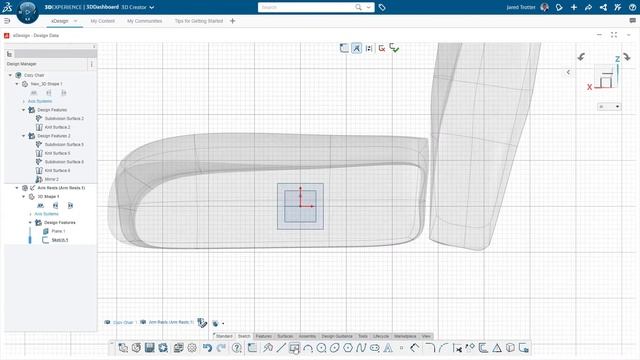Viewport: 640px width, 360px height.
Task: Select the Sketch Fillet tool
Action: (430, 348)
